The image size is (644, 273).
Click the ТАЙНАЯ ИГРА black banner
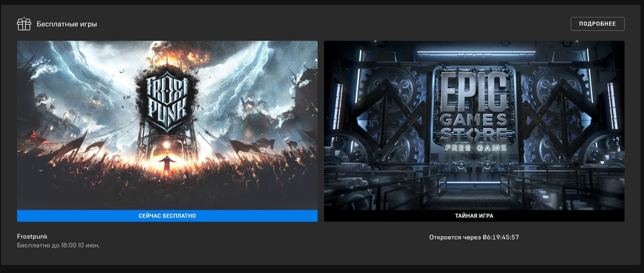[x=474, y=216]
